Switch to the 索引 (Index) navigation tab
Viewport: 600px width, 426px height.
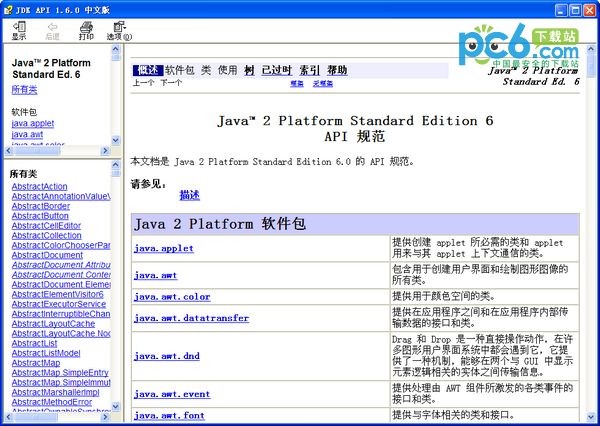pyautogui.click(x=310, y=70)
